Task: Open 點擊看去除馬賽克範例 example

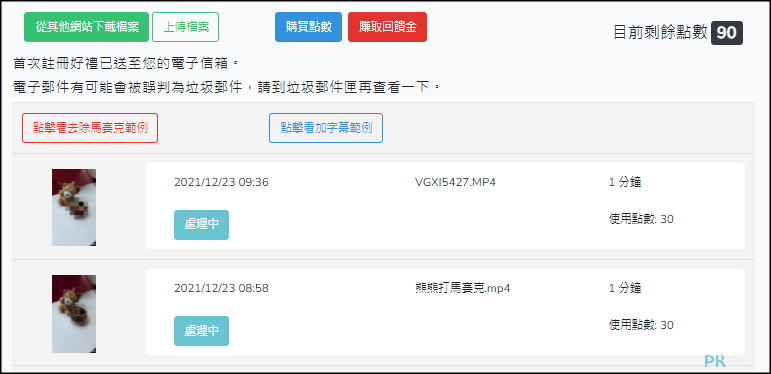Action: click(90, 128)
